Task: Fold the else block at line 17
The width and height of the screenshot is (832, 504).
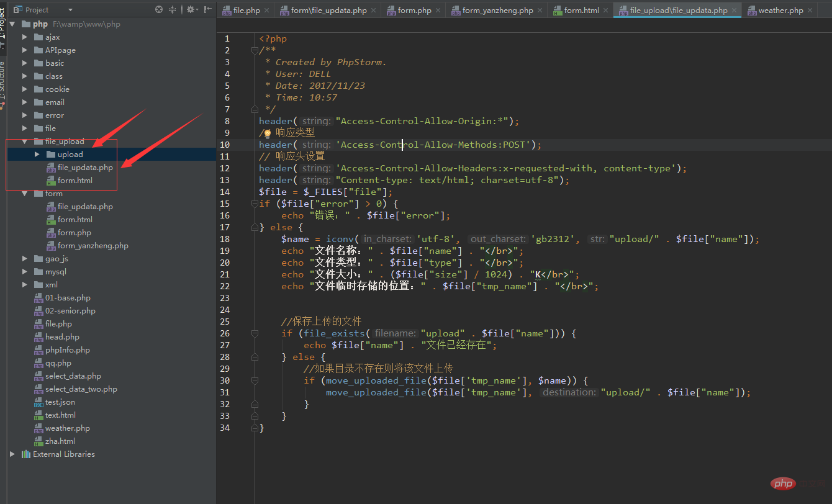Action: click(255, 227)
